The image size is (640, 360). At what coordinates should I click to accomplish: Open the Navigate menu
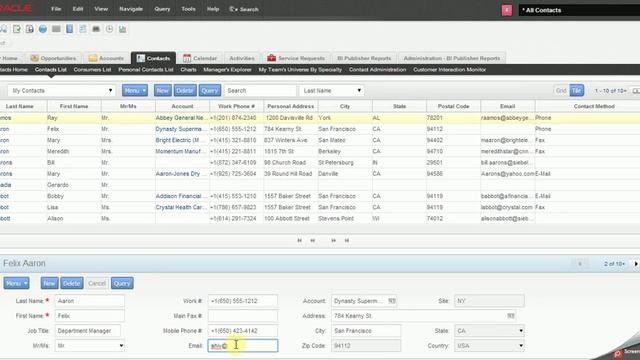131,9
